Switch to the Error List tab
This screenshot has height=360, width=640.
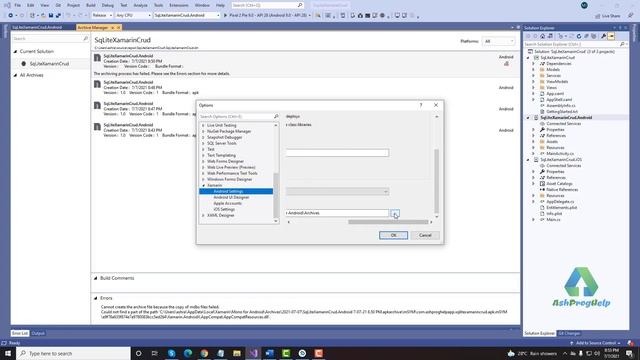coord(20,333)
